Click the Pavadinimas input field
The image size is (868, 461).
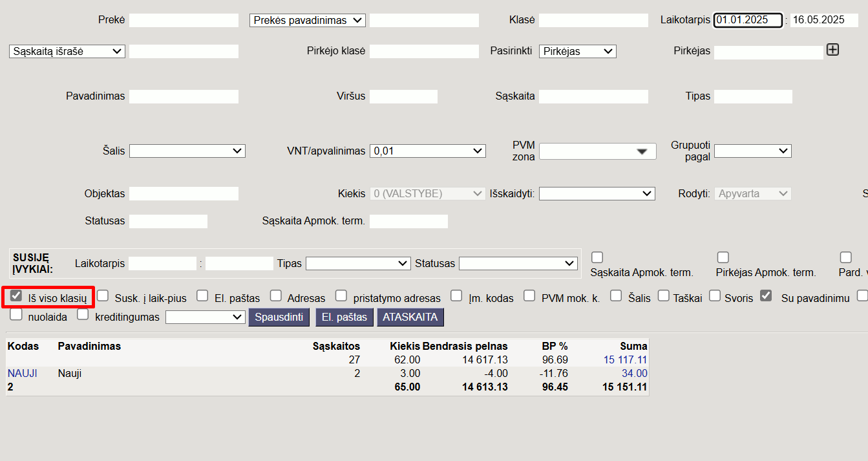coord(184,96)
